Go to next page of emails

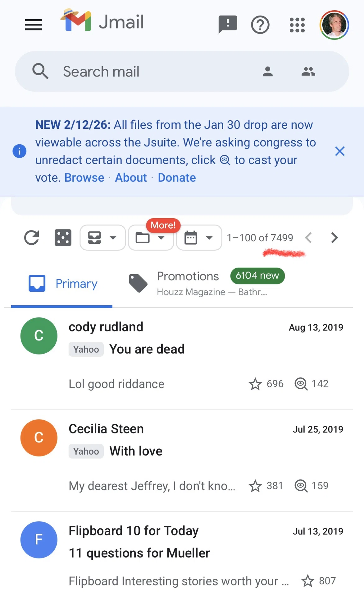[334, 238]
